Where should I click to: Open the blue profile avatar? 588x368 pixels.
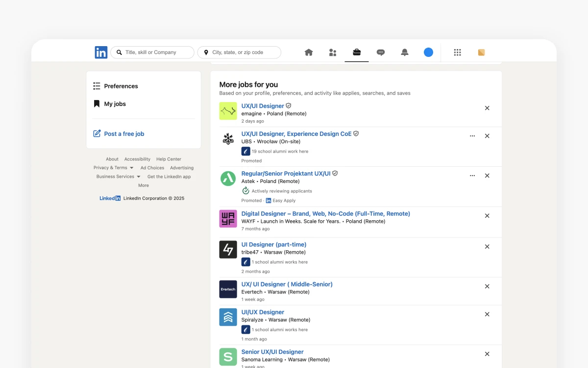tap(429, 53)
